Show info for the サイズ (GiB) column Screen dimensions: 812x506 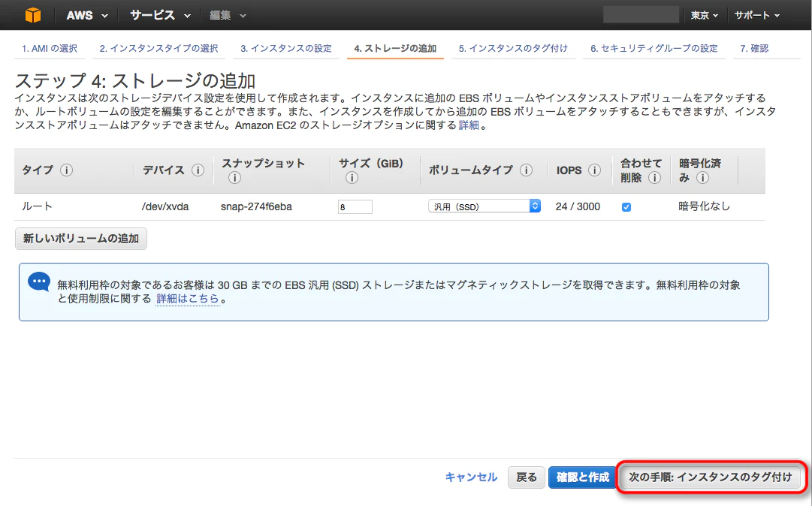[x=352, y=178]
